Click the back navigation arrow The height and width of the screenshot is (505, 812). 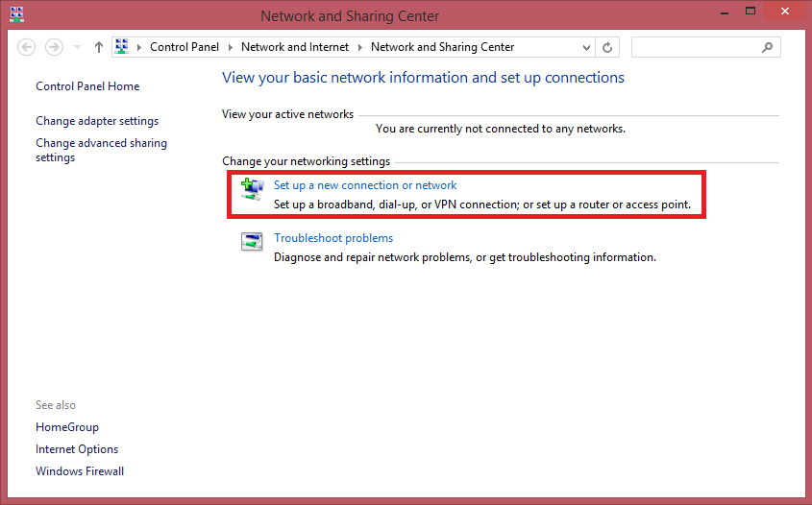pos(27,47)
